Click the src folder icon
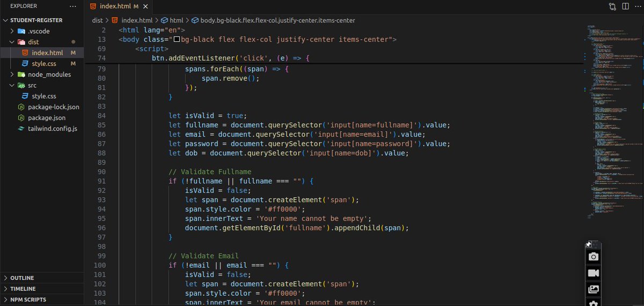The height and width of the screenshot is (306, 644). tap(21, 85)
